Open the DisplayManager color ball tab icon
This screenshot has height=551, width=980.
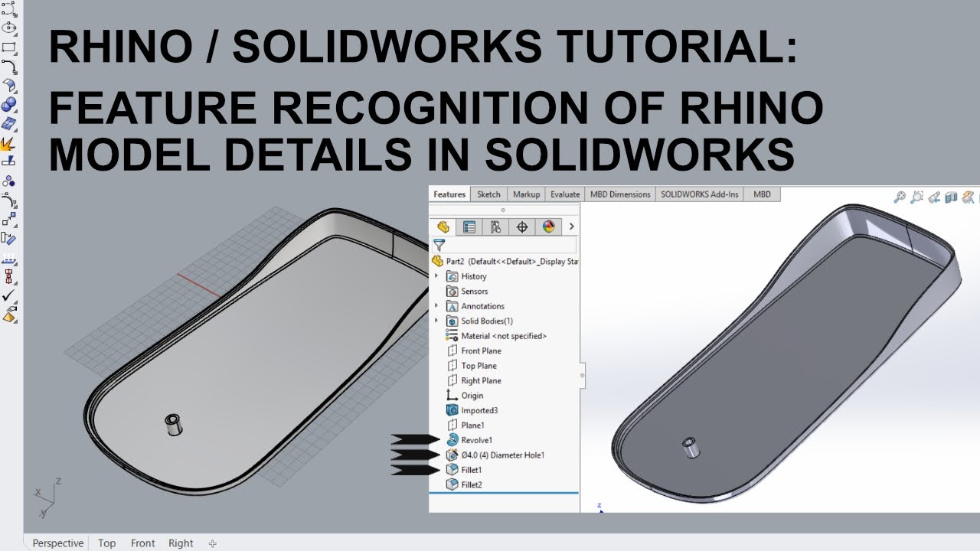[x=548, y=227]
